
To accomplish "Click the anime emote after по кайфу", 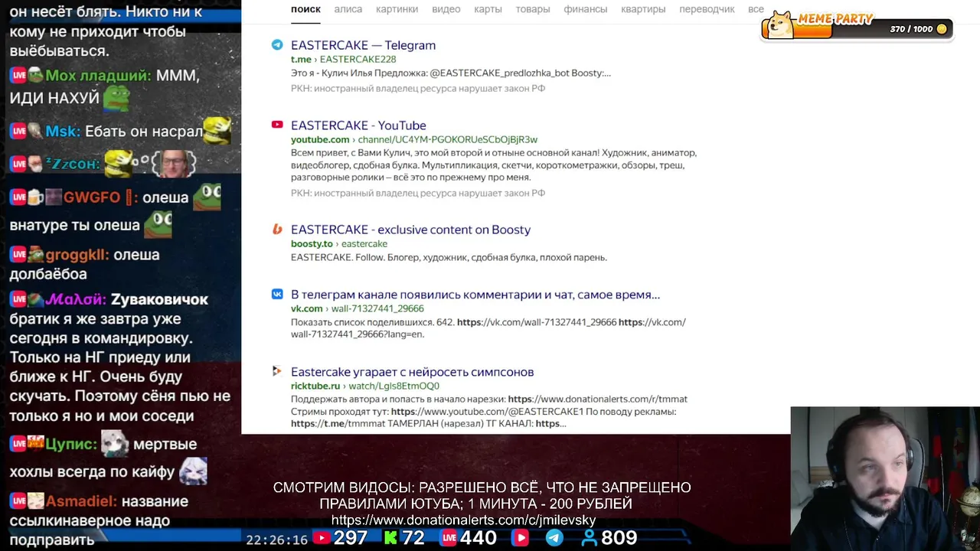I will (x=193, y=471).
